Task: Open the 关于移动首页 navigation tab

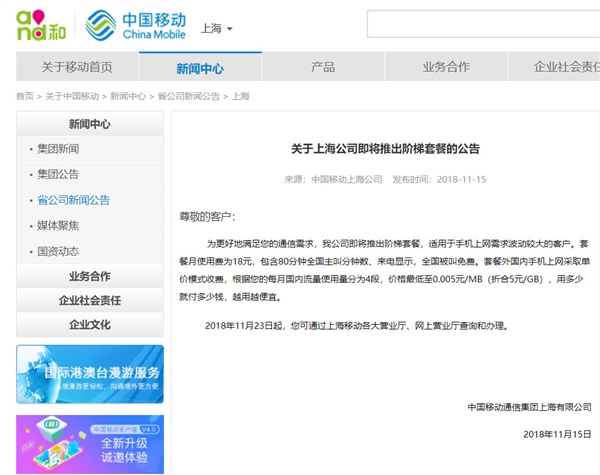Action: pos(76,68)
